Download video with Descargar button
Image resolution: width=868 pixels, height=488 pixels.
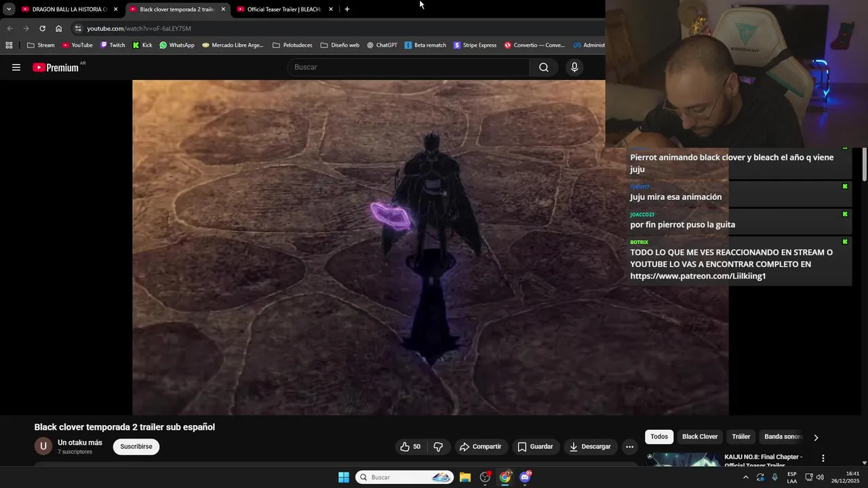(590, 447)
